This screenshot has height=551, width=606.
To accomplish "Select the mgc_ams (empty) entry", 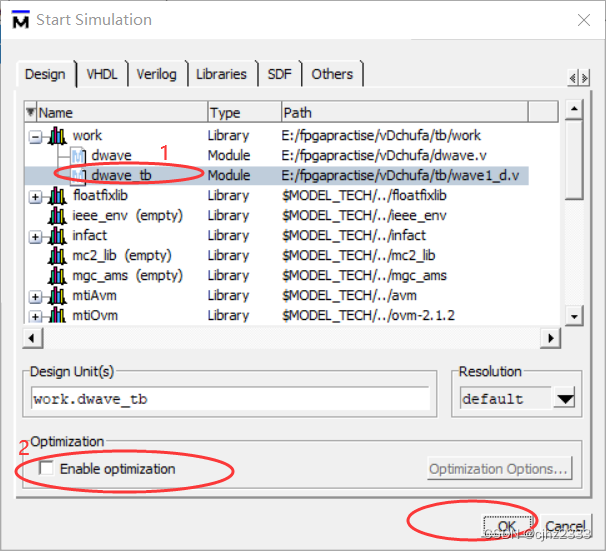I will click(x=128, y=276).
